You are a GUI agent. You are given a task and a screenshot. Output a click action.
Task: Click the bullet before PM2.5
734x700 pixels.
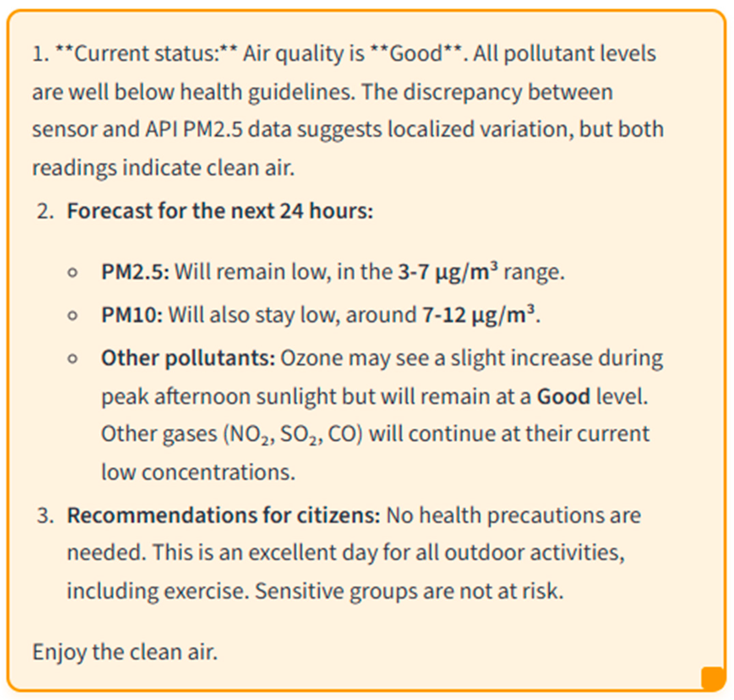pyautogui.click(x=73, y=272)
